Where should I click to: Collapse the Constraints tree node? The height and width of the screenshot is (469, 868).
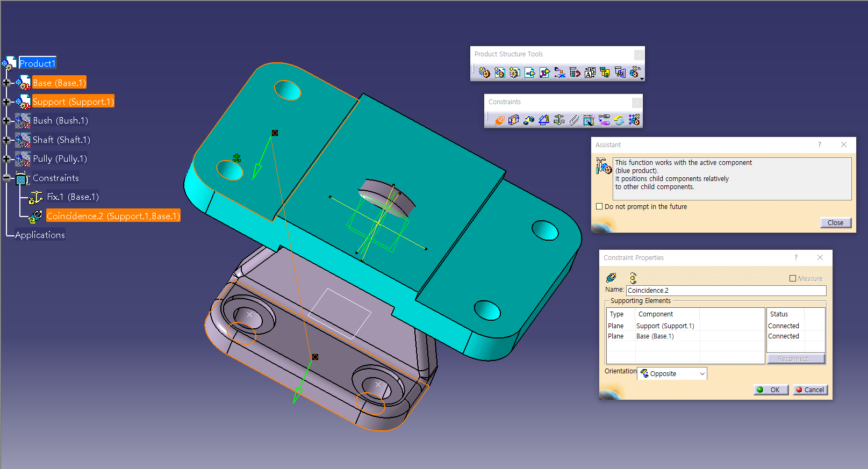coord(6,178)
